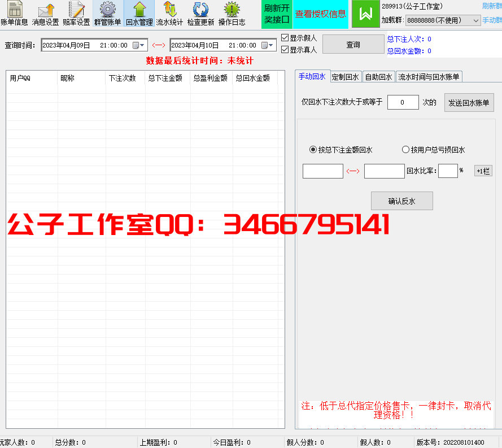Click the 刷新群 link

pyautogui.click(x=492, y=6)
